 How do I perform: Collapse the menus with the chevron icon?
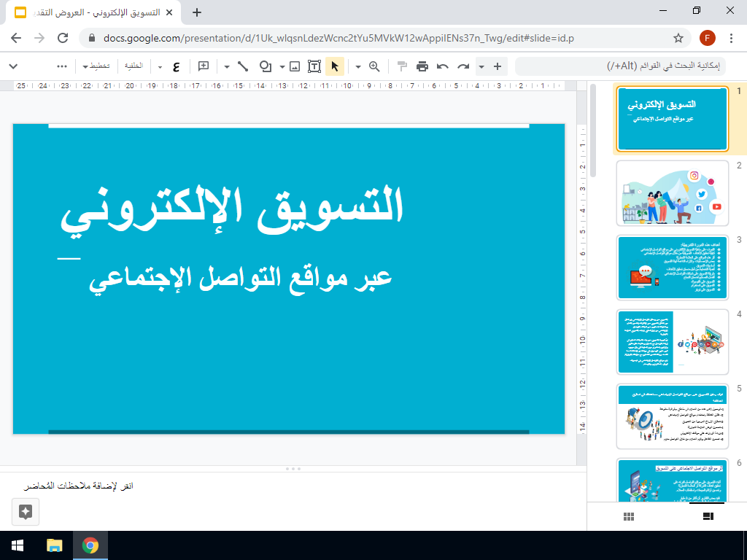(x=13, y=66)
